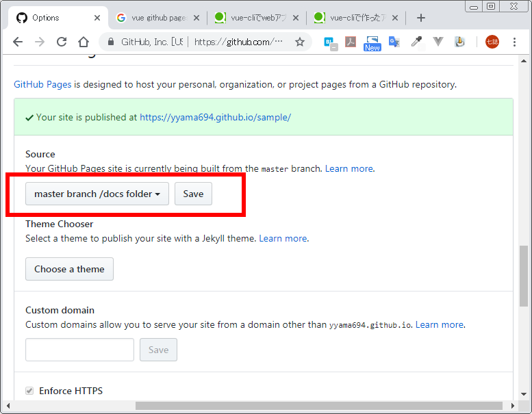Maximize the Chrome window
Viewport: 532px width, 414px height.
point(491,7)
